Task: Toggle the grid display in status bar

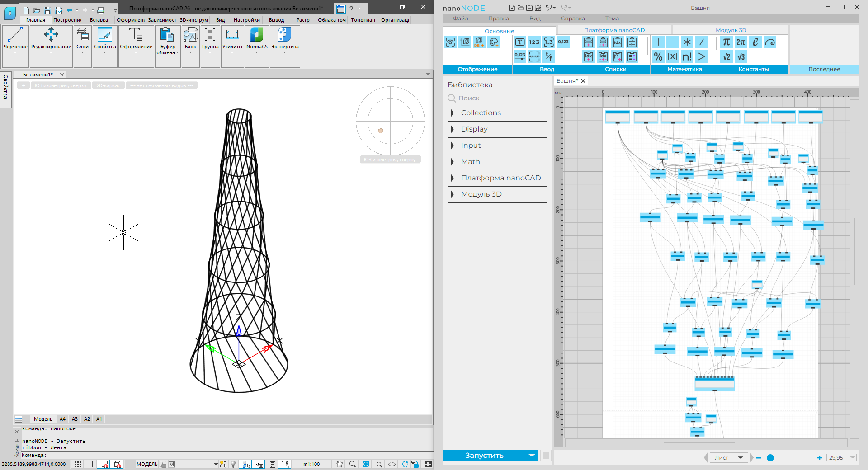Action: pyautogui.click(x=91, y=464)
